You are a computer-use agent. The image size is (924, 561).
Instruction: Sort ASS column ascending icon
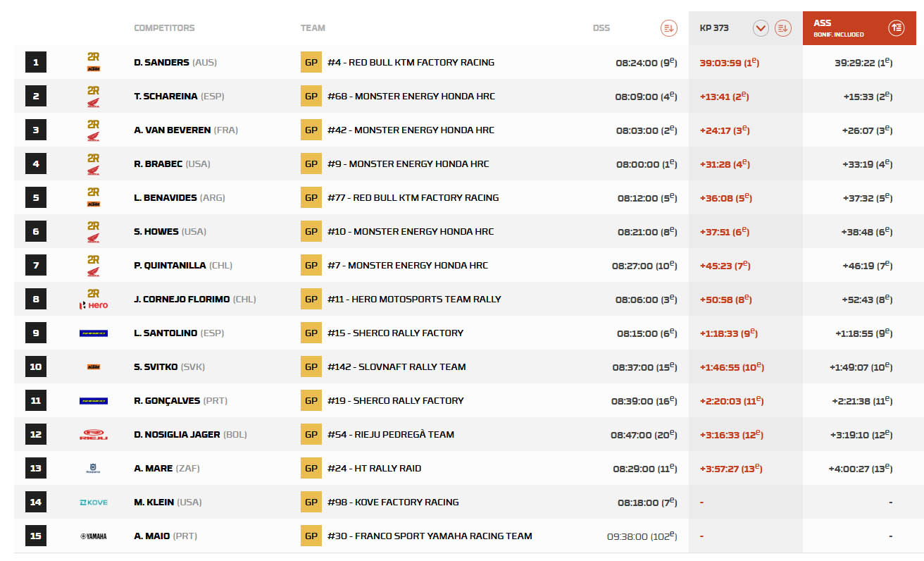tap(896, 28)
